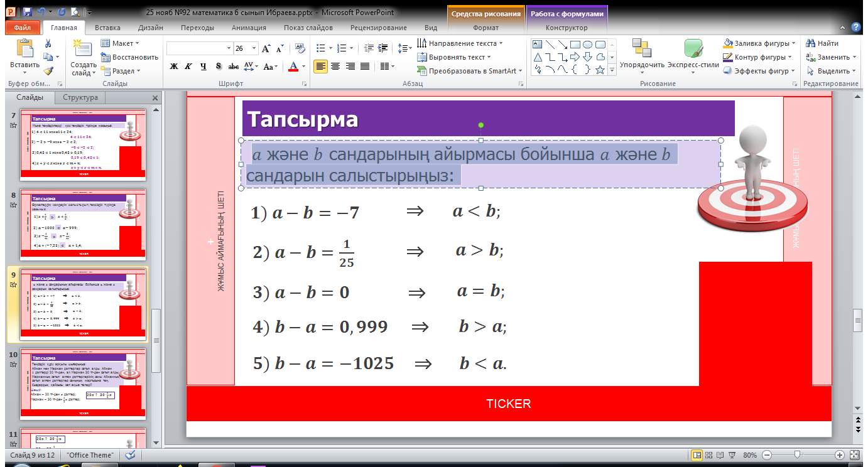Open the font color dropdown arrow
Screen dimensions: 868x467
pyautogui.click(x=304, y=67)
